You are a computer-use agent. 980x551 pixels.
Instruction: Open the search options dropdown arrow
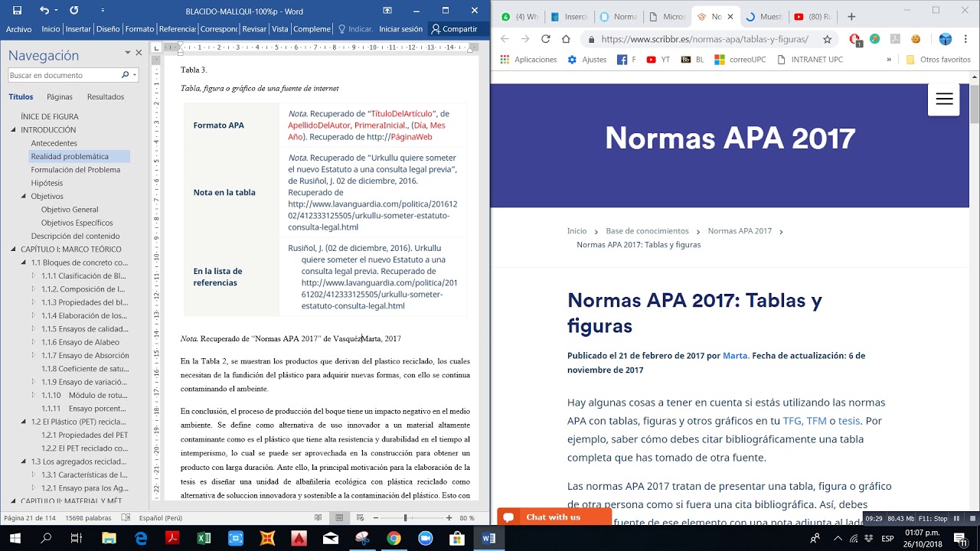(x=135, y=75)
